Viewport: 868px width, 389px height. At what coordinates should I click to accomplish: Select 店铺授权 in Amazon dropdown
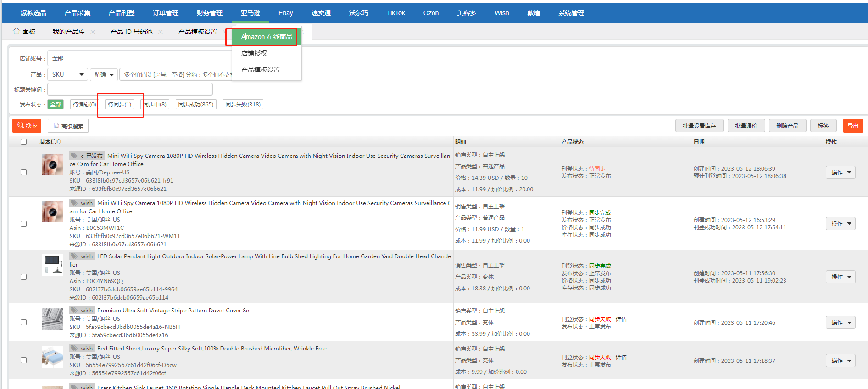pyautogui.click(x=267, y=53)
